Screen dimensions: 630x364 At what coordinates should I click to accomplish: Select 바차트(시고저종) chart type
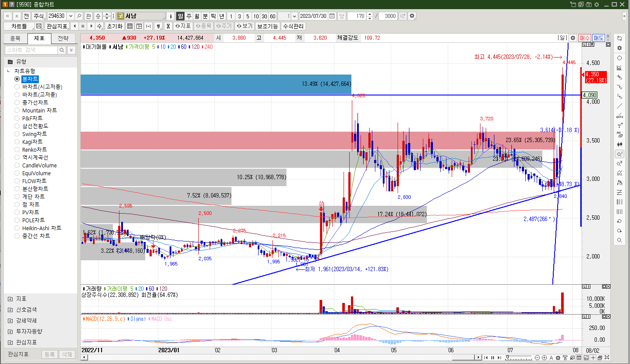(x=39, y=87)
